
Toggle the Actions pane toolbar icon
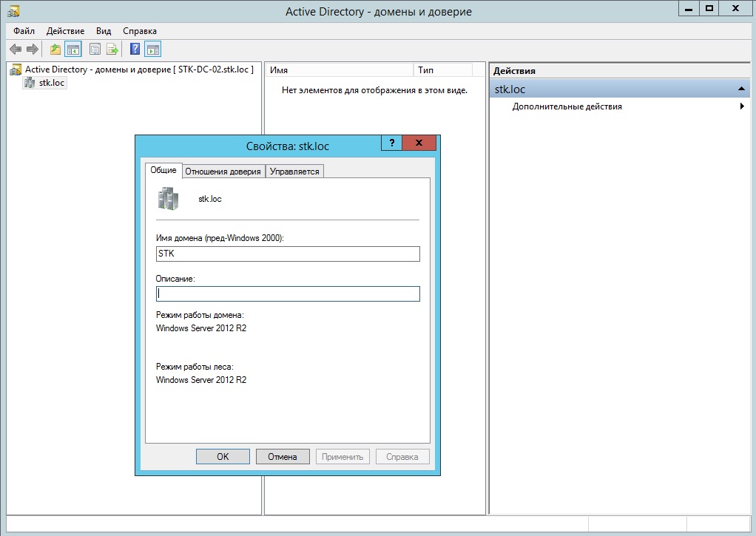(153, 50)
